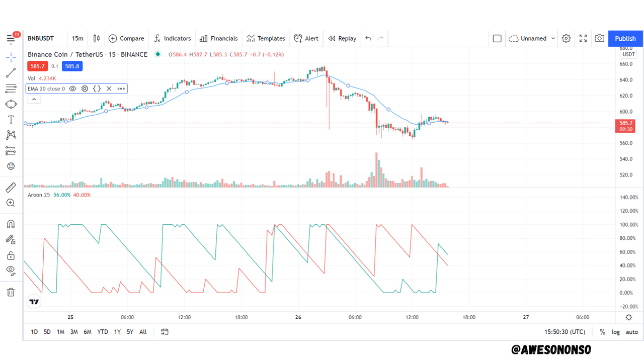Select the geometric shapes brush tool
Viewport: 644px width, 362px height.
coord(11,104)
